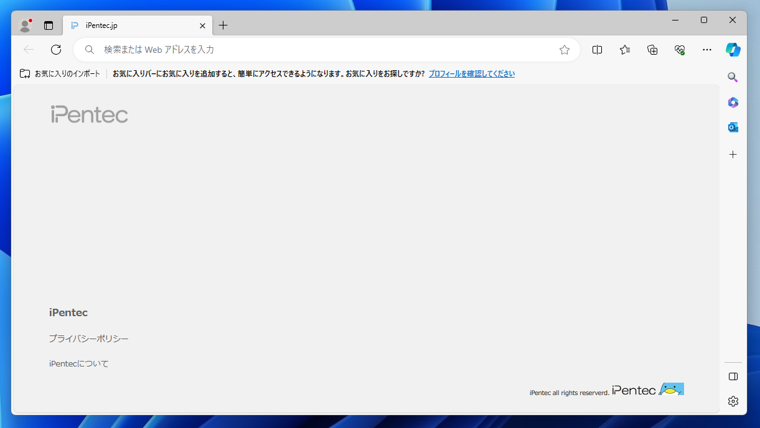
Task: Open sidebar settings gear icon
Action: 733,401
